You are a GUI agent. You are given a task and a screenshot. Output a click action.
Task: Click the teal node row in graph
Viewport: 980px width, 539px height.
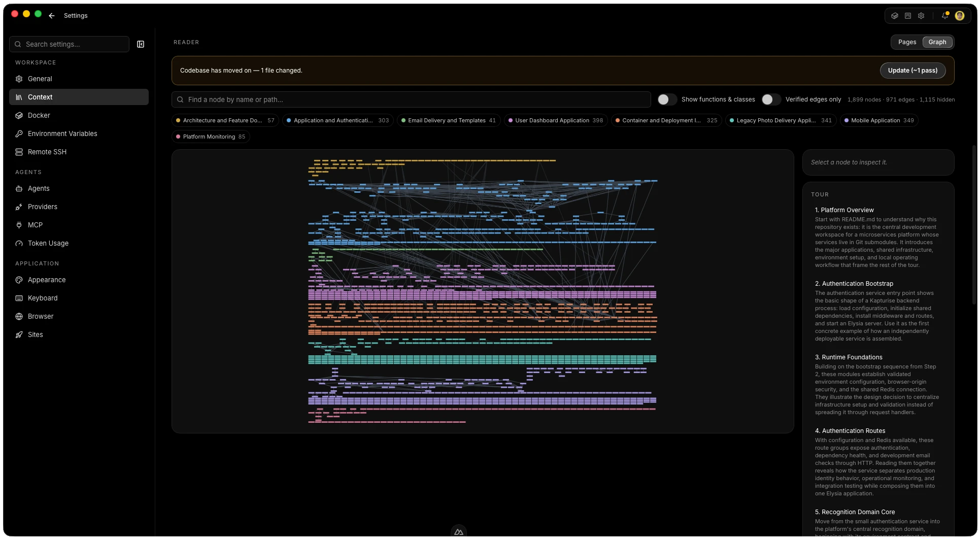[x=482, y=359]
